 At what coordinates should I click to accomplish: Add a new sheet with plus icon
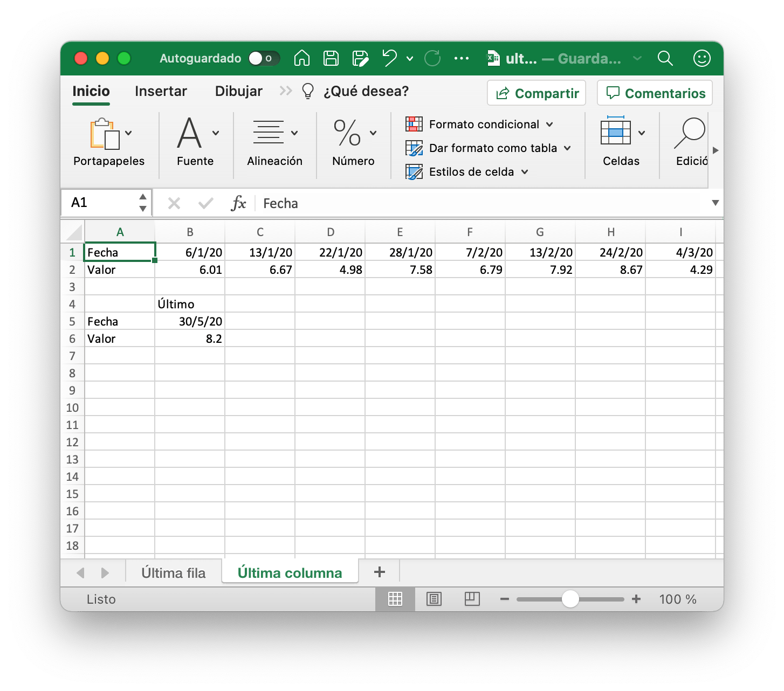pos(380,572)
